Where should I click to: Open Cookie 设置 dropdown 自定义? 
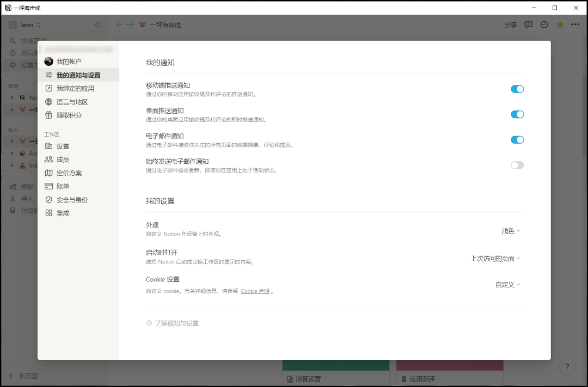click(x=508, y=285)
